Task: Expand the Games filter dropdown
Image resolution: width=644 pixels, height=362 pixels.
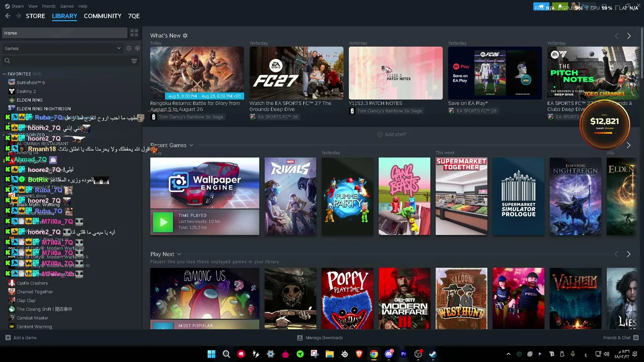Action: click(62, 48)
